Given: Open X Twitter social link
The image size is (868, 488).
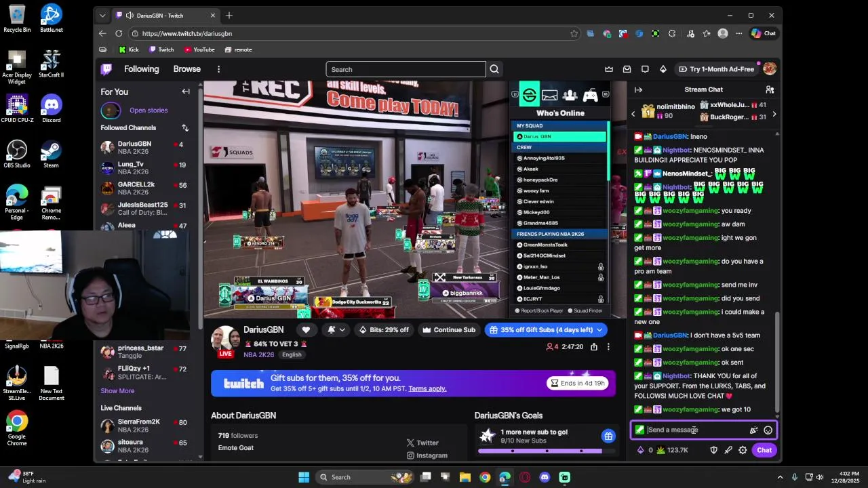Looking at the screenshot, I should point(422,443).
